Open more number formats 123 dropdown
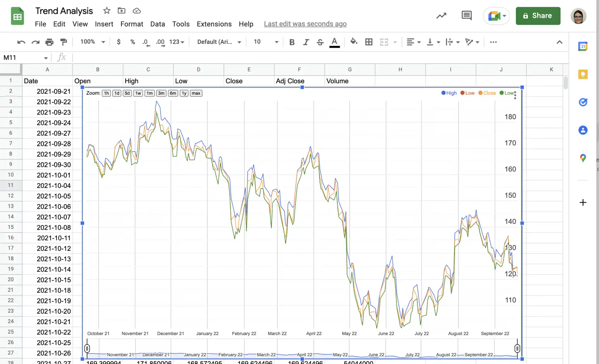The height and width of the screenshot is (364, 599). (177, 42)
